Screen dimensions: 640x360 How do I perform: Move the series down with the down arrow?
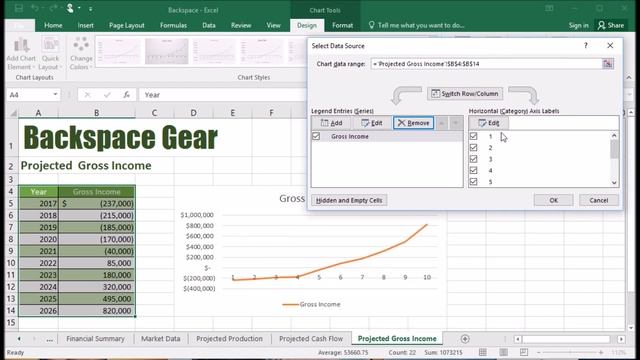tap(456, 123)
